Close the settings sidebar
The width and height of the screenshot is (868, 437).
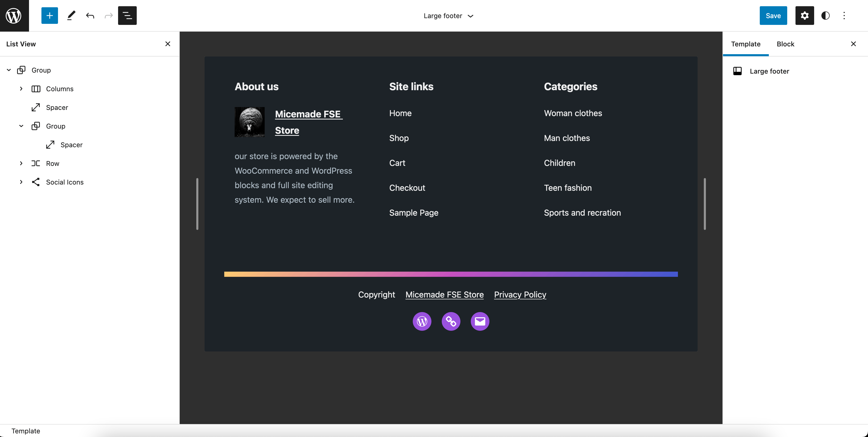tap(853, 44)
